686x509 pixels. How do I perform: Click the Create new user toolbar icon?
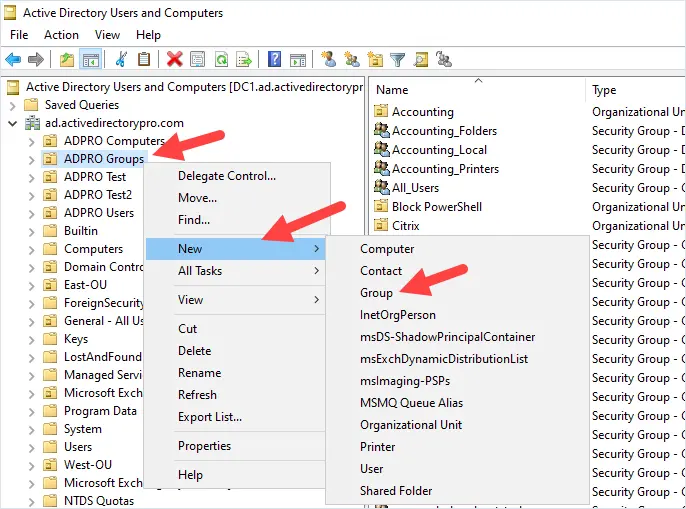tap(328, 59)
